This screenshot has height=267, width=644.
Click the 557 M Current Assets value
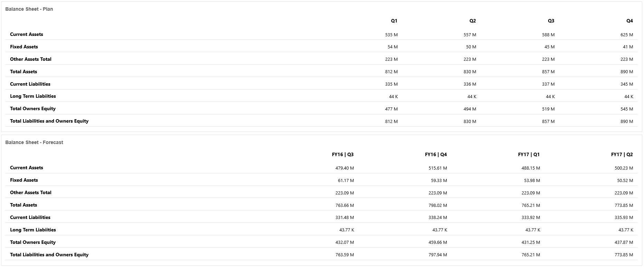[470, 35]
